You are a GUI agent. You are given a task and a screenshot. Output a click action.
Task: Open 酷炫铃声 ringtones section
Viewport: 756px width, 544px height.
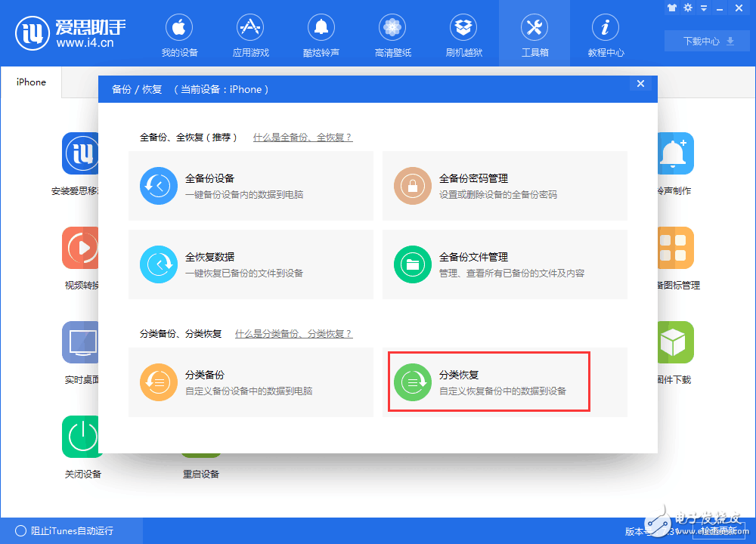click(321, 34)
